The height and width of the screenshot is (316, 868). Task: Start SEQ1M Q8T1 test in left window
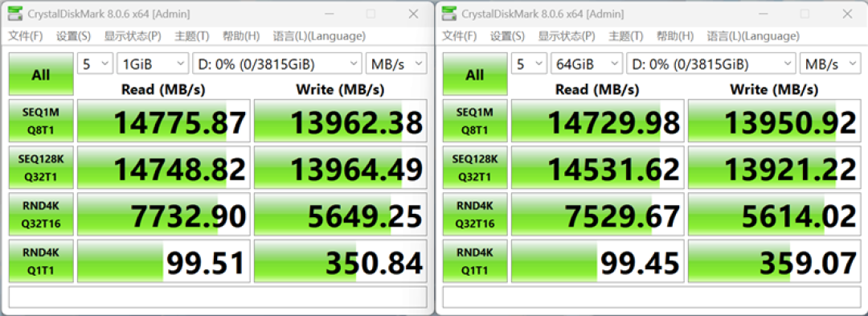pos(41,121)
